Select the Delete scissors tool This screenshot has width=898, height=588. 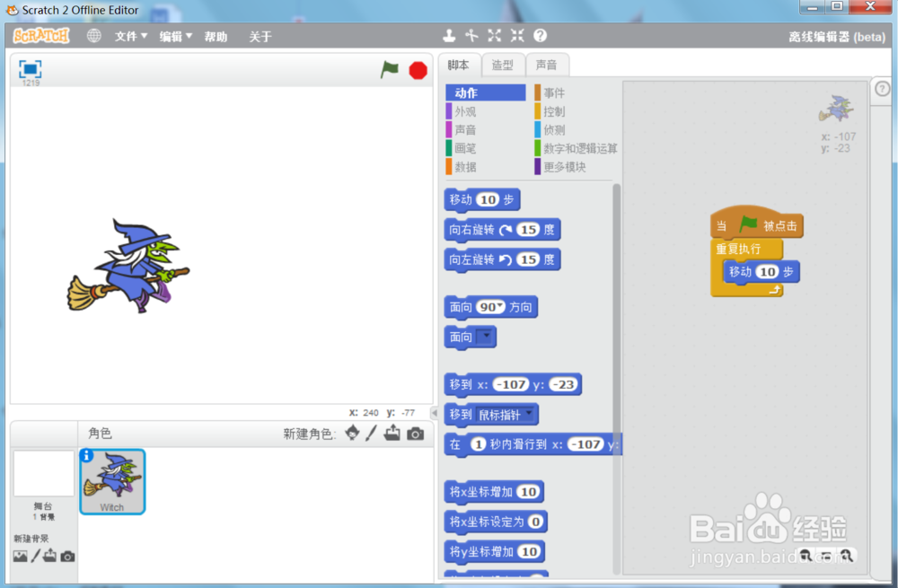click(471, 36)
